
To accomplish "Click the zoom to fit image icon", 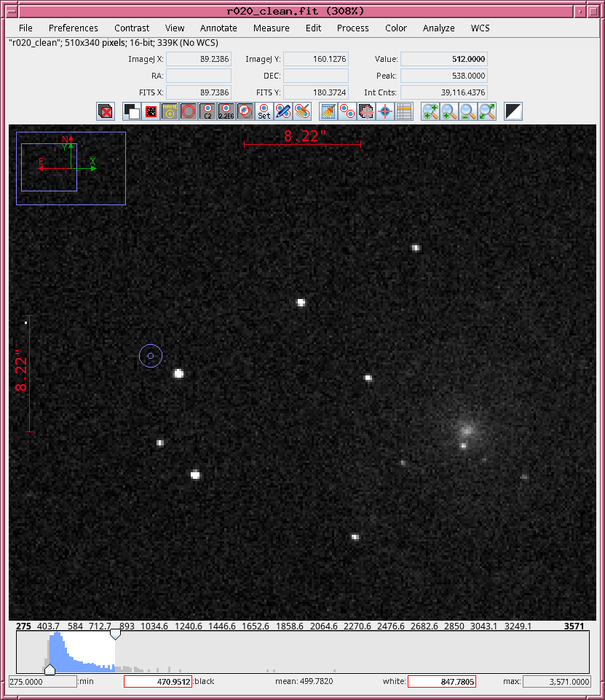I will pyautogui.click(x=487, y=111).
